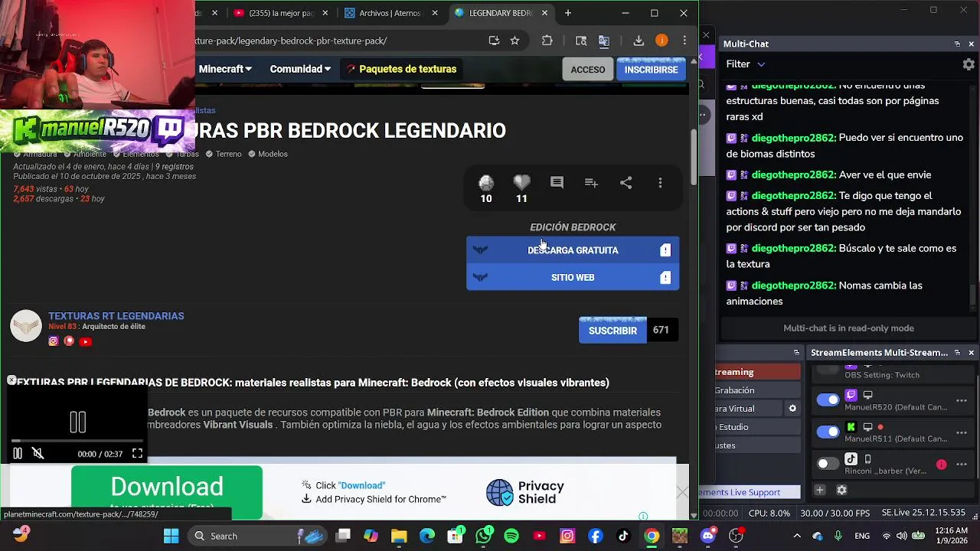Open TikTok from the taskbar
The height and width of the screenshot is (551, 980).
623,536
